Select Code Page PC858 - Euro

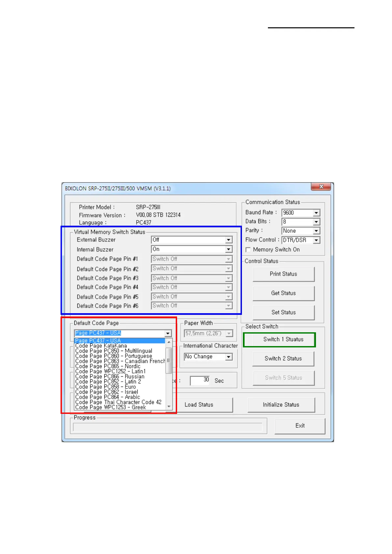point(120,387)
